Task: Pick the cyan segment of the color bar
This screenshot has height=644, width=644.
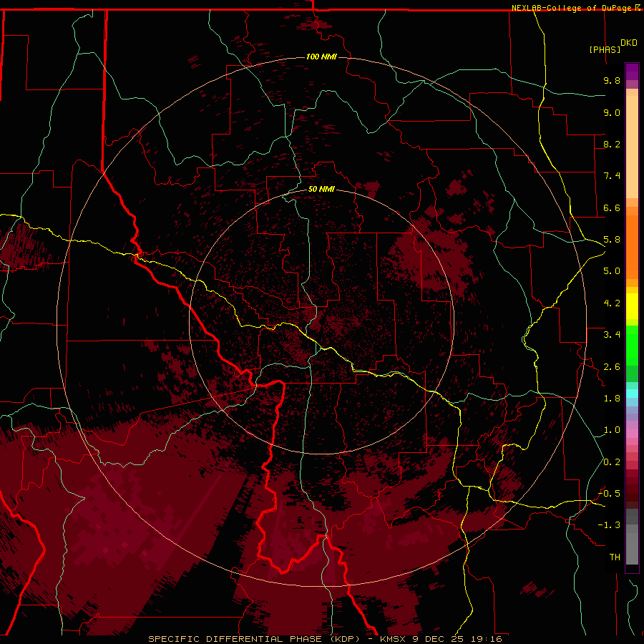Action: pos(632,393)
